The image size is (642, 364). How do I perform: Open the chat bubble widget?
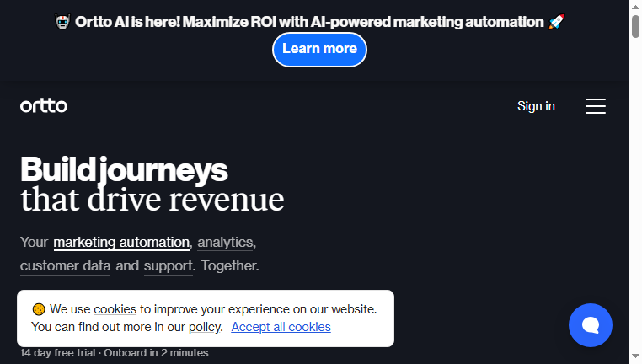point(591,325)
